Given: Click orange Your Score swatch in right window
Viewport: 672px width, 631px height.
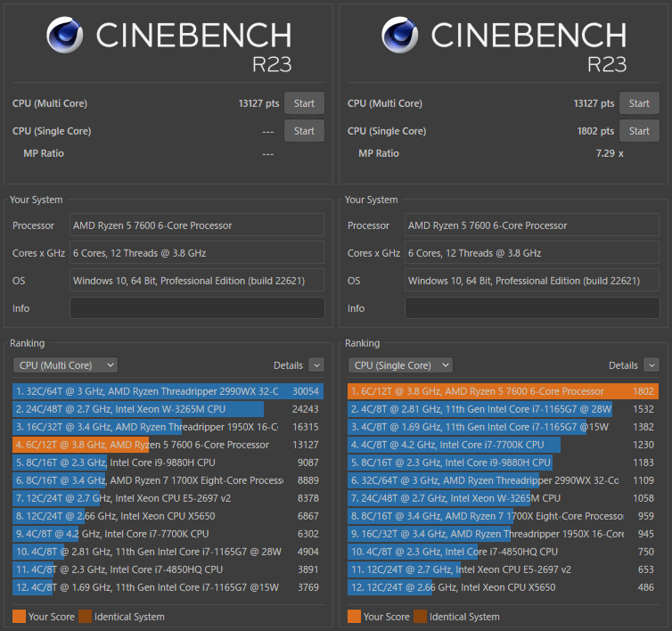Looking at the screenshot, I should click(x=354, y=617).
